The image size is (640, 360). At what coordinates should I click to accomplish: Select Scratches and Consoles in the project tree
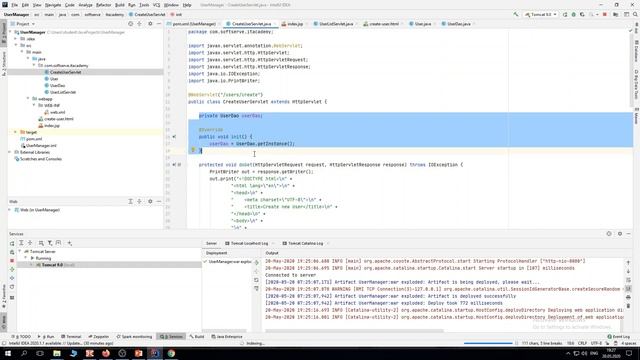tap(41, 159)
